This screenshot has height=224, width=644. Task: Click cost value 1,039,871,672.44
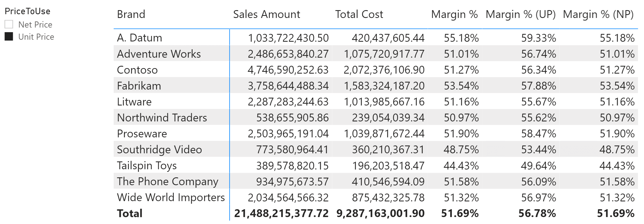[x=384, y=134]
